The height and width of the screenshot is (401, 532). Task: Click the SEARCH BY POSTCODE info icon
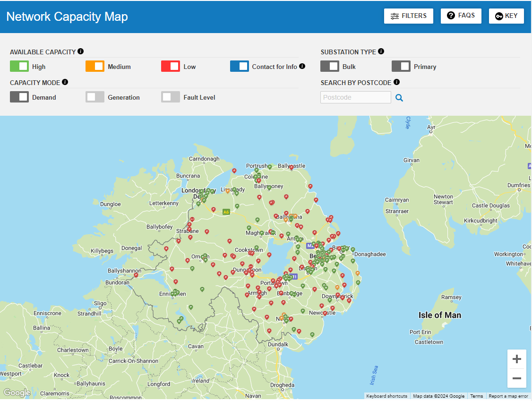pos(395,82)
